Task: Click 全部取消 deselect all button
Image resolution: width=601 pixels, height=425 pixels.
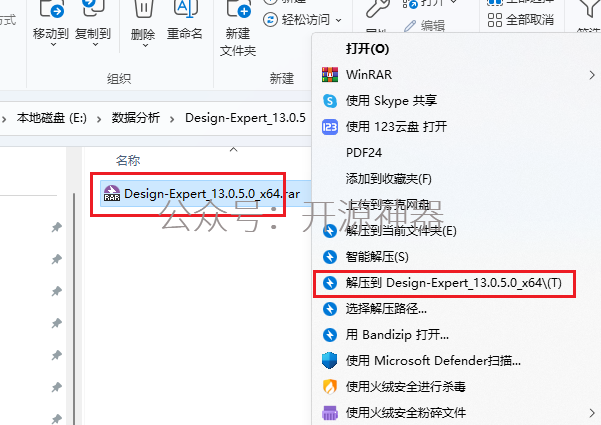Action: [521, 20]
